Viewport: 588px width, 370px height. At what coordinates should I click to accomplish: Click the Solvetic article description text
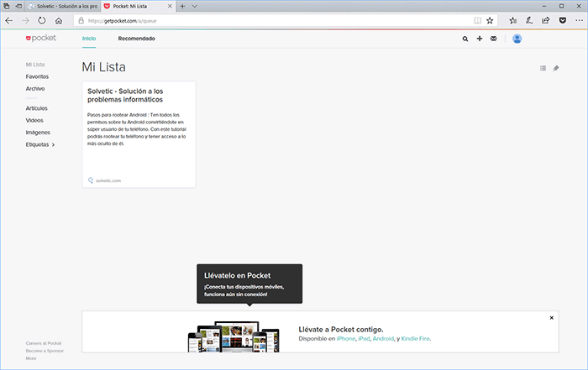pos(137,129)
